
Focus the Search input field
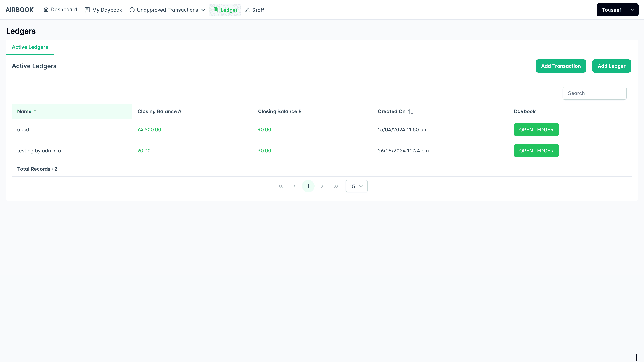click(x=594, y=93)
